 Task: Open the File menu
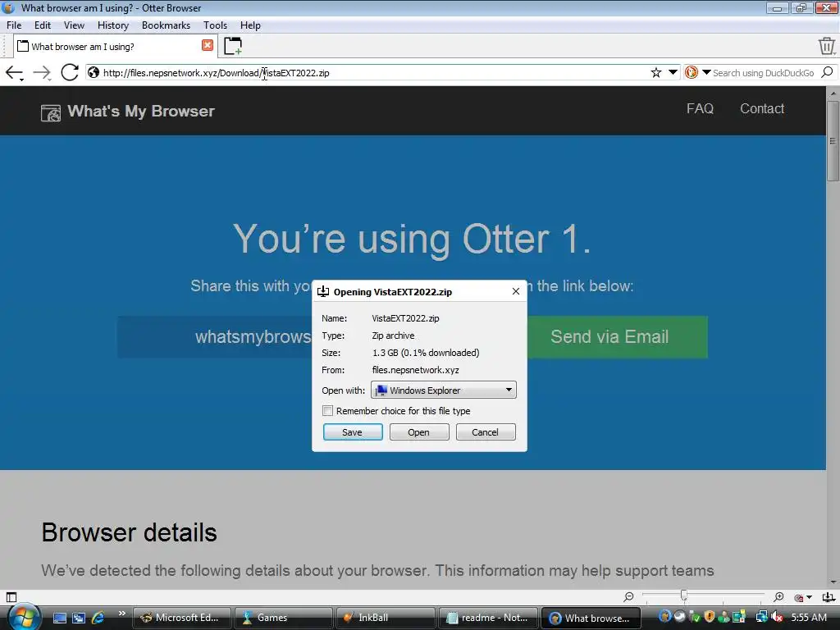[x=14, y=25]
